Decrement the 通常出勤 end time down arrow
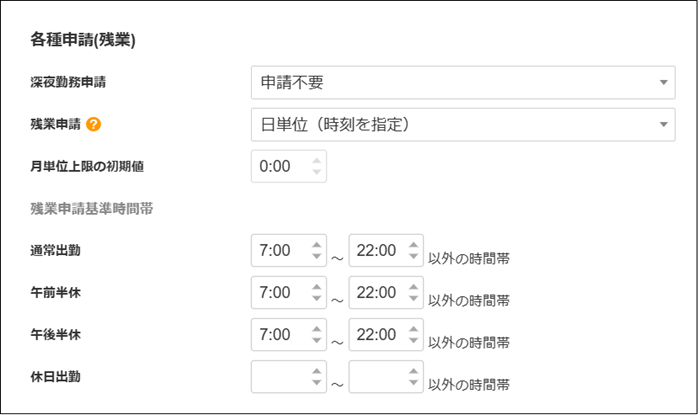 [413, 256]
